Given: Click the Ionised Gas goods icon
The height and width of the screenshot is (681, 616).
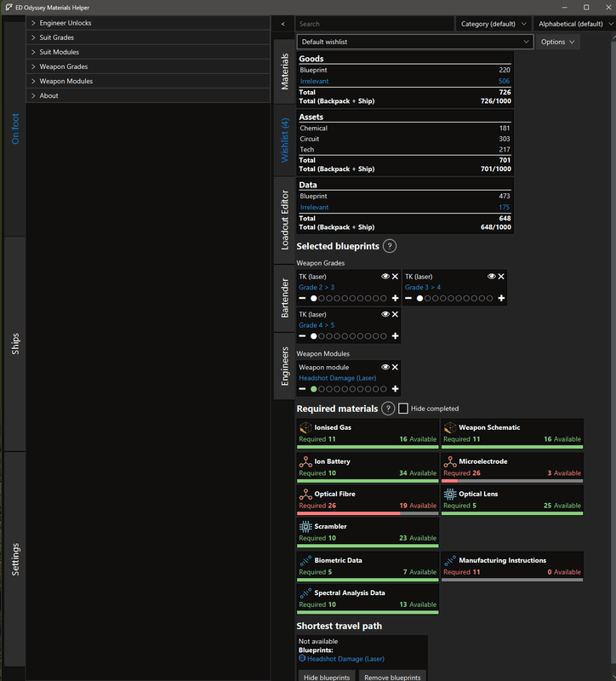Looking at the screenshot, I should coord(305,427).
